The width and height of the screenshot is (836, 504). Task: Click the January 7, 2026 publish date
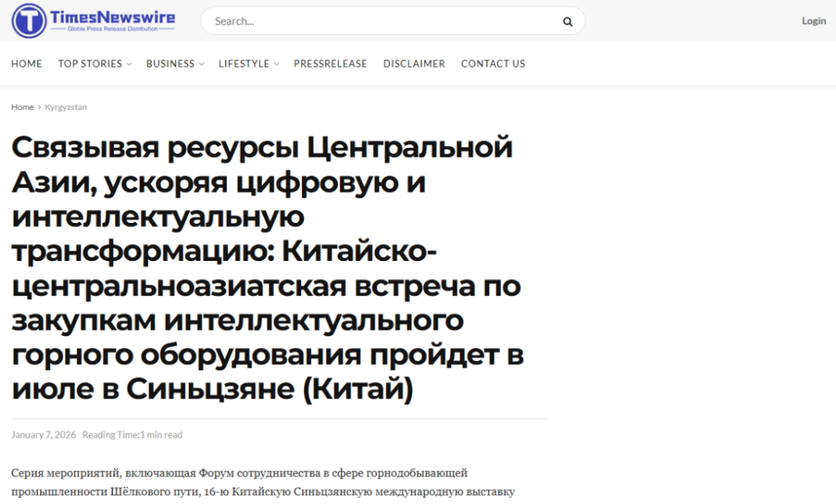(x=43, y=435)
